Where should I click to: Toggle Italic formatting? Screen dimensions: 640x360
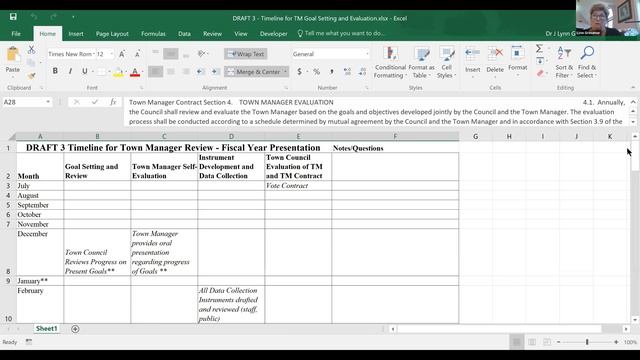click(x=70, y=71)
